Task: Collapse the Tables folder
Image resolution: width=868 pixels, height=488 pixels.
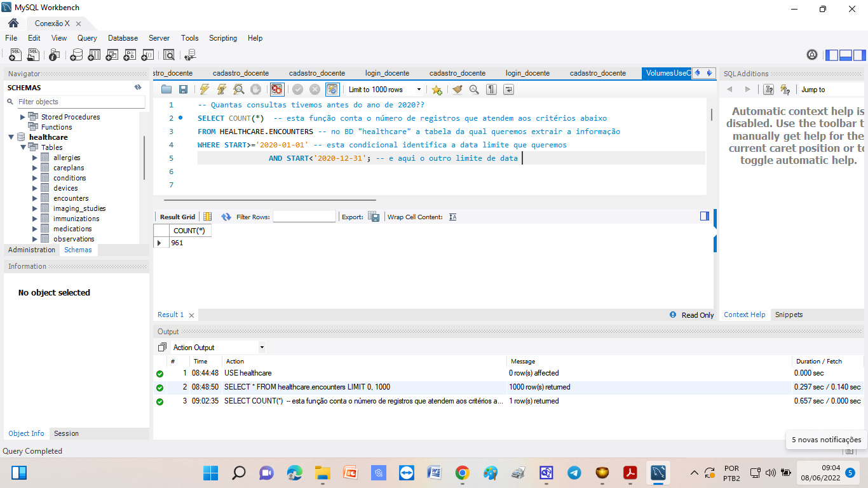Action: pos(23,147)
